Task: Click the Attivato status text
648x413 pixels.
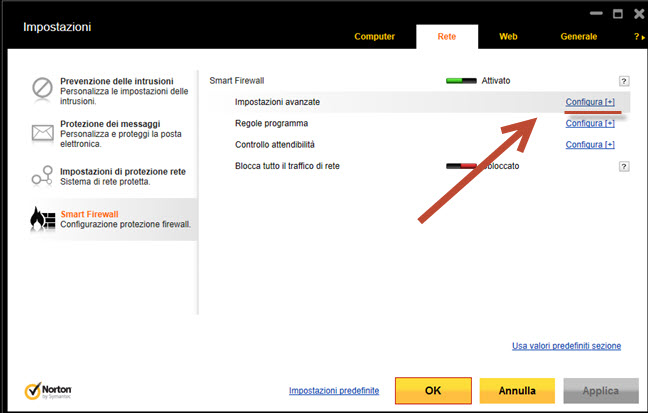Action: coord(496,81)
